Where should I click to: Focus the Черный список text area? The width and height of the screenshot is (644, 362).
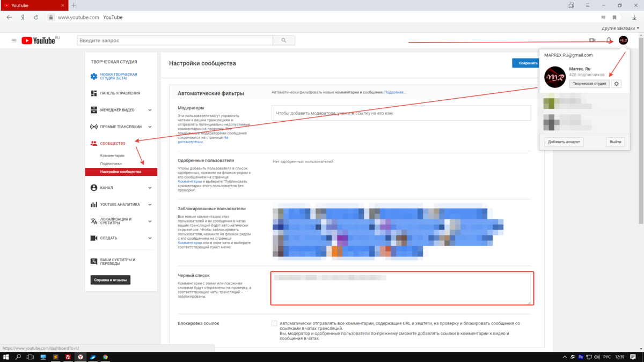[401, 289]
